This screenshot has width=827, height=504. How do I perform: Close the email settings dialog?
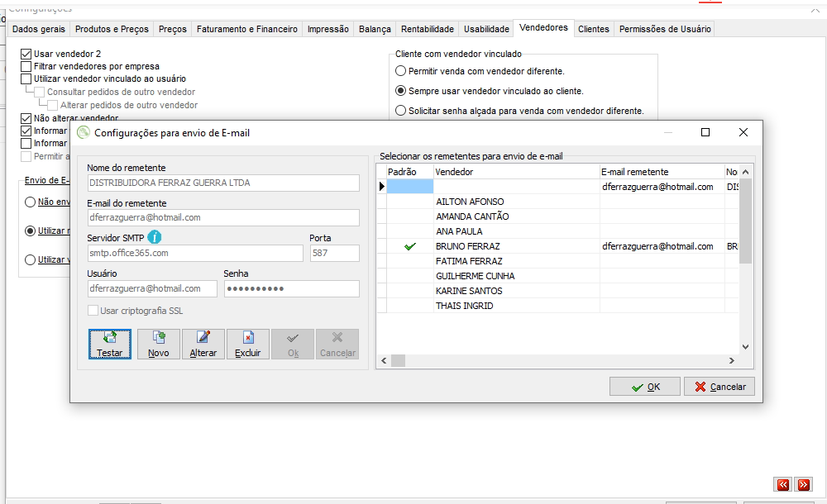click(743, 132)
